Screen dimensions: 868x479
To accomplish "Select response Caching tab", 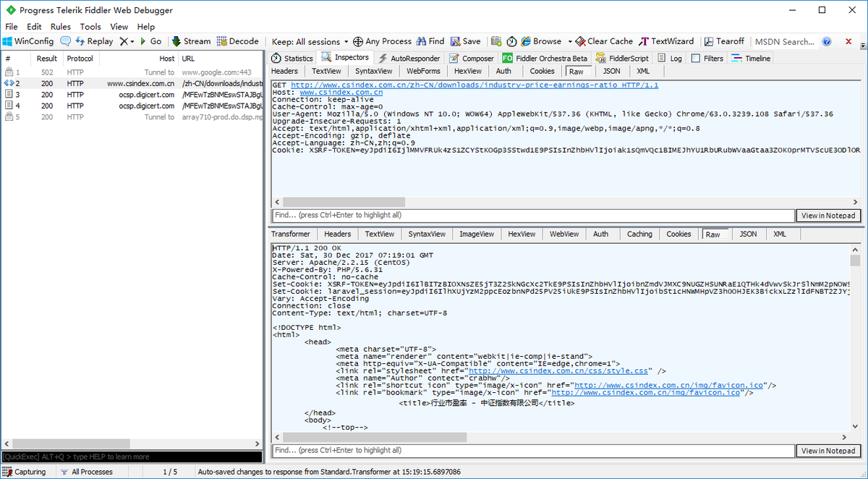I will (639, 234).
